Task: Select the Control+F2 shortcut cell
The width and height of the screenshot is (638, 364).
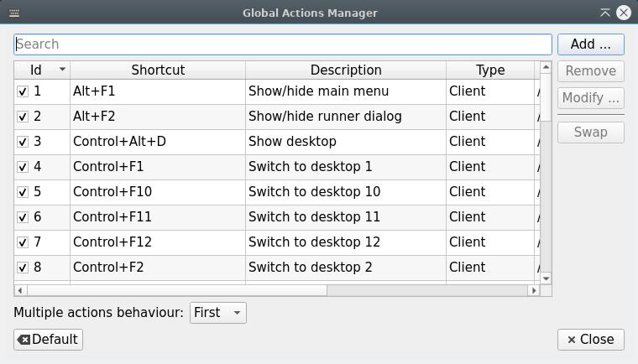Action: (x=158, y=268)
